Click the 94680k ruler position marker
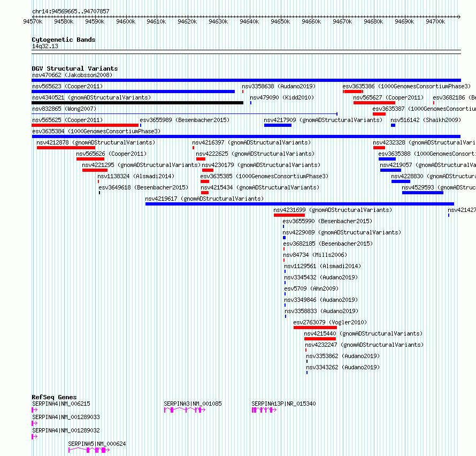This screenshot has height=456, width=476. tap(373, 21)
